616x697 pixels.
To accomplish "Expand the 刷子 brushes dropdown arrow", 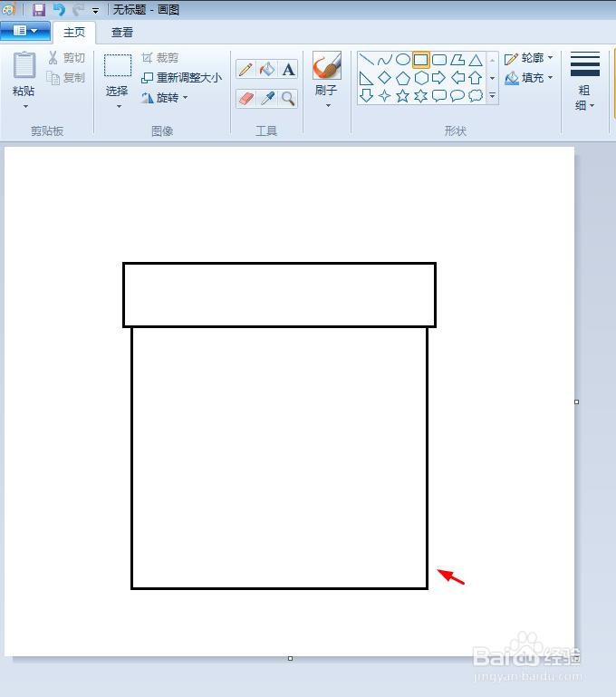I will click(x=328, y=105).
